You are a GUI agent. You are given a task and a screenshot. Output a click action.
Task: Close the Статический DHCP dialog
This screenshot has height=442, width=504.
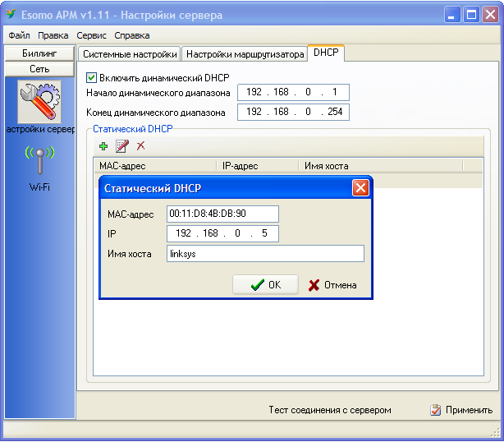tap(360, 188)
